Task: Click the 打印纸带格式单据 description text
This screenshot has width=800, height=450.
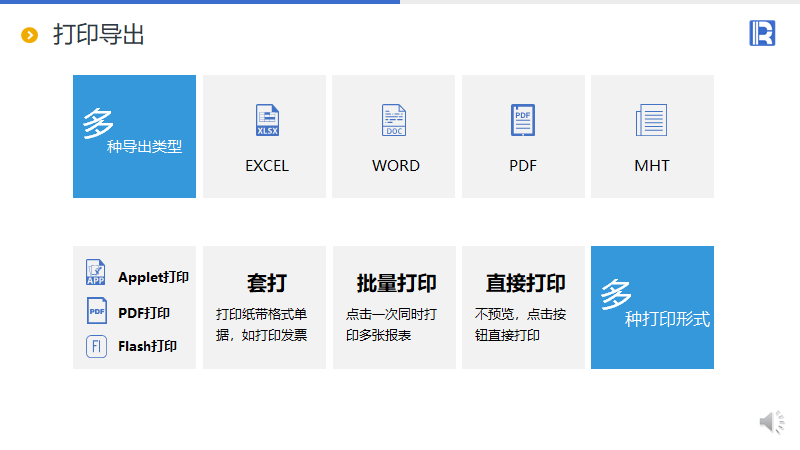Action: [x=261, y=324]
